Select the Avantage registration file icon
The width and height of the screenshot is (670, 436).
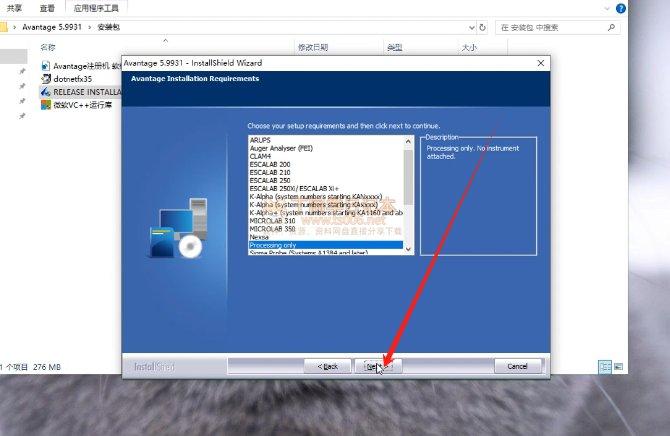tap(45, 66)
